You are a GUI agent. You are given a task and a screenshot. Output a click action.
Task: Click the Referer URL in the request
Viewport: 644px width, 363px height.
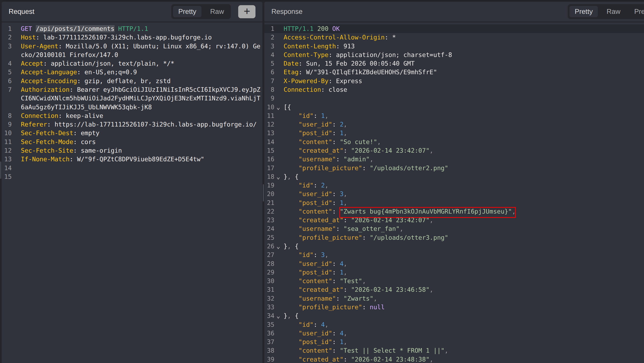[x=155, y=125]
